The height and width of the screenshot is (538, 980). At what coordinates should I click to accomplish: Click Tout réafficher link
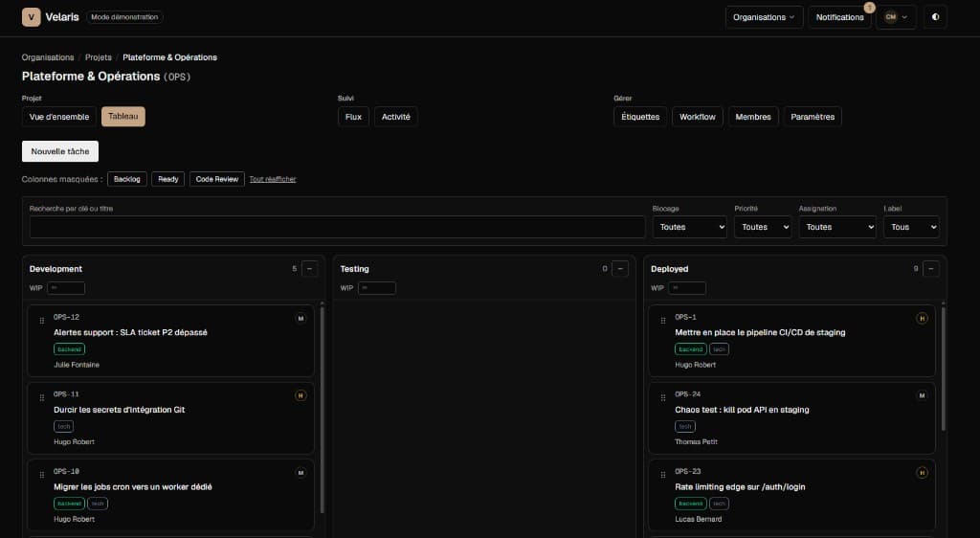[x=273, y=179]
